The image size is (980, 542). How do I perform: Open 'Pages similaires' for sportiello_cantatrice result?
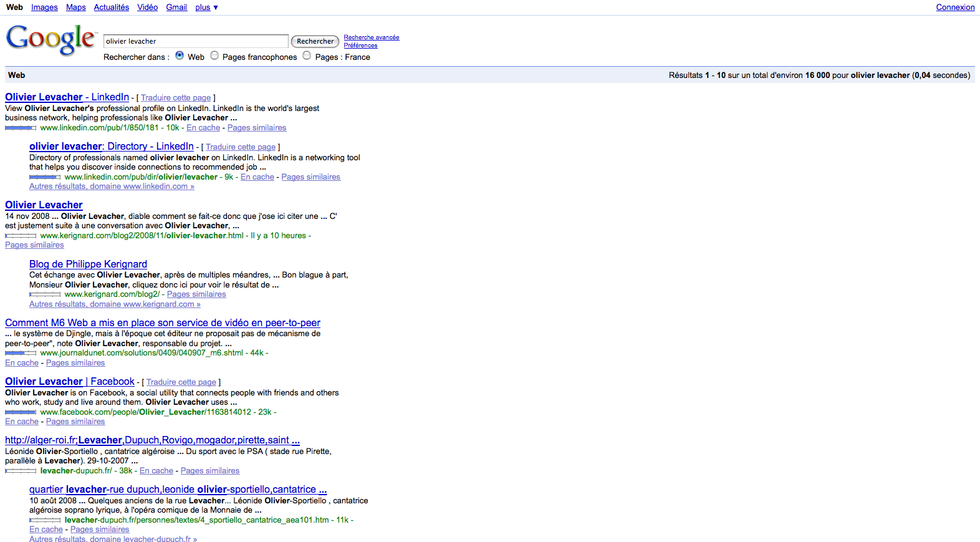tap(100, 530)
